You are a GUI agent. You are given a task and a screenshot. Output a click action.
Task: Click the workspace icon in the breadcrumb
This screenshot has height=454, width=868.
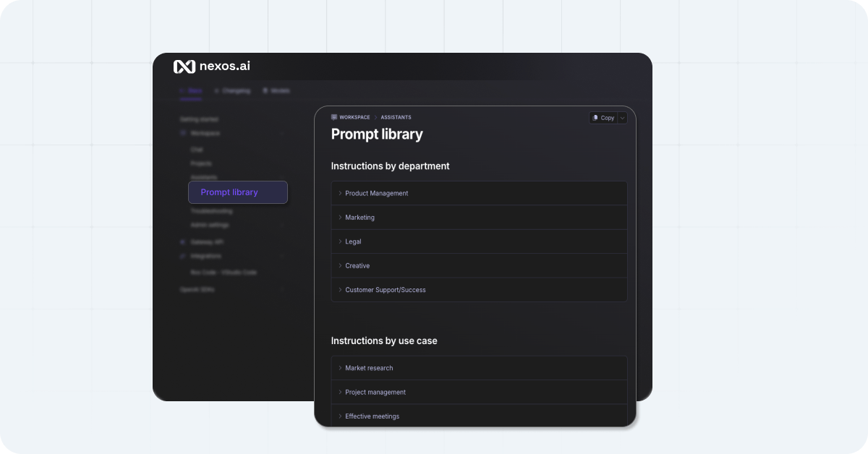click(335, 116)
